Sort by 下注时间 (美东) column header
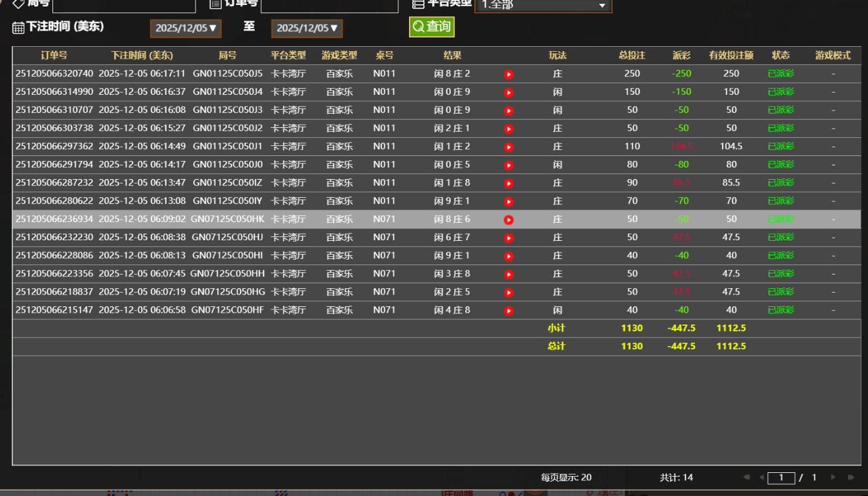 (142, 56)
